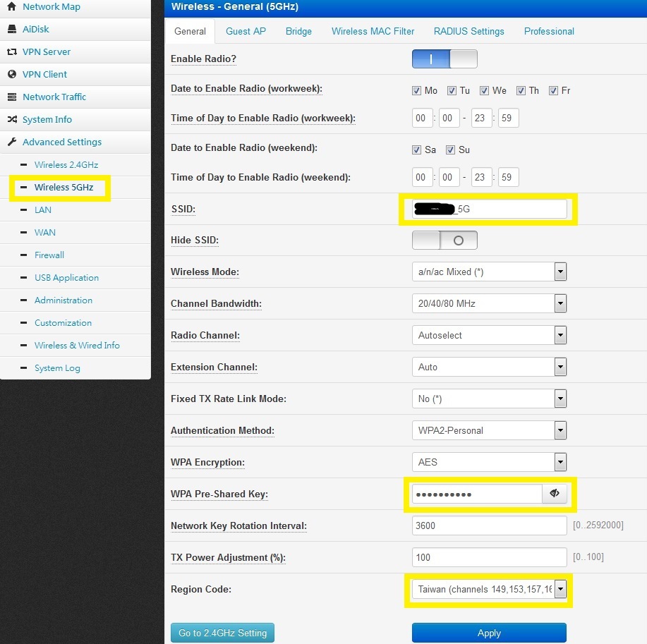
Task: Open the Fixed TX Rate Link Mode dropdown
Action: (x=489, y=399)
